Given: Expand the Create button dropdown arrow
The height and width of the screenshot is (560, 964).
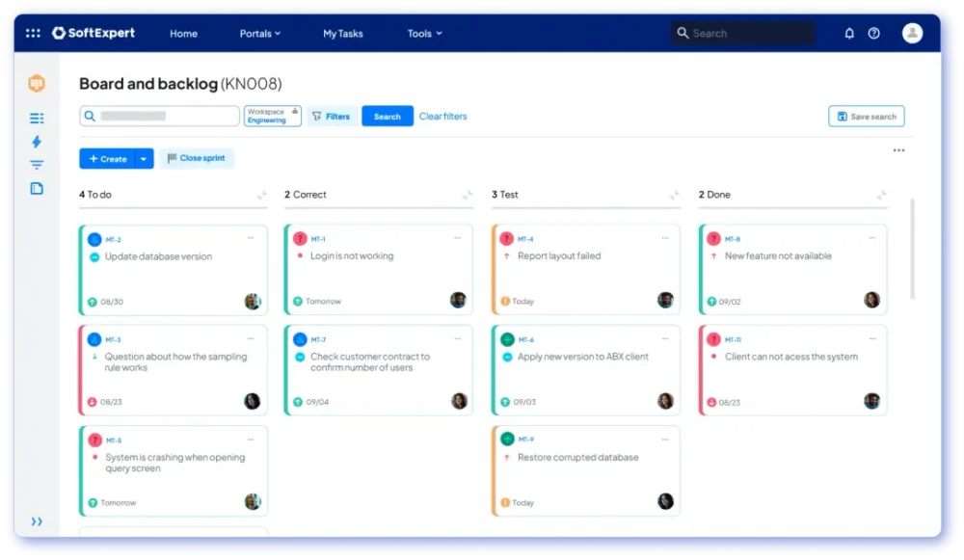Looking at the screenshot, I should [144, 159].
